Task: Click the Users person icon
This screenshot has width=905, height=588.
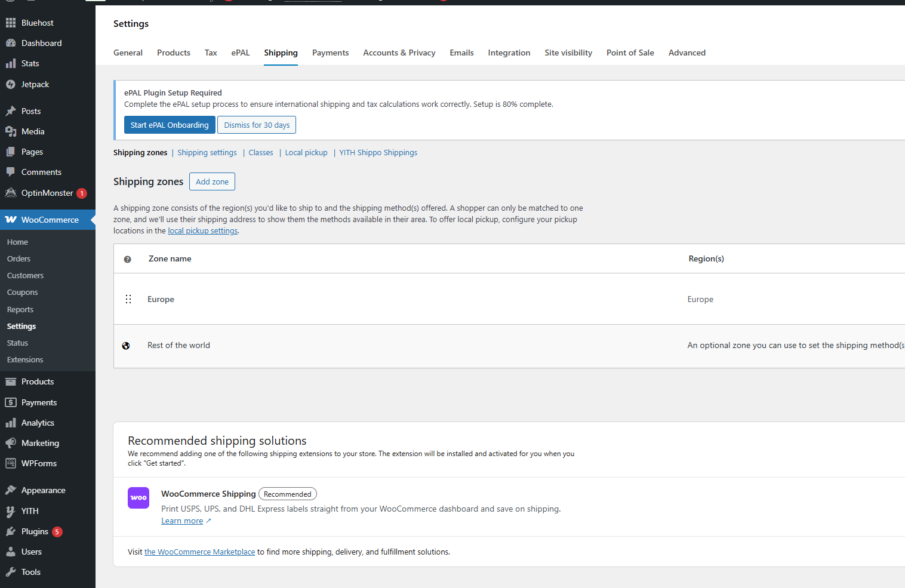Action: [11, 552]
